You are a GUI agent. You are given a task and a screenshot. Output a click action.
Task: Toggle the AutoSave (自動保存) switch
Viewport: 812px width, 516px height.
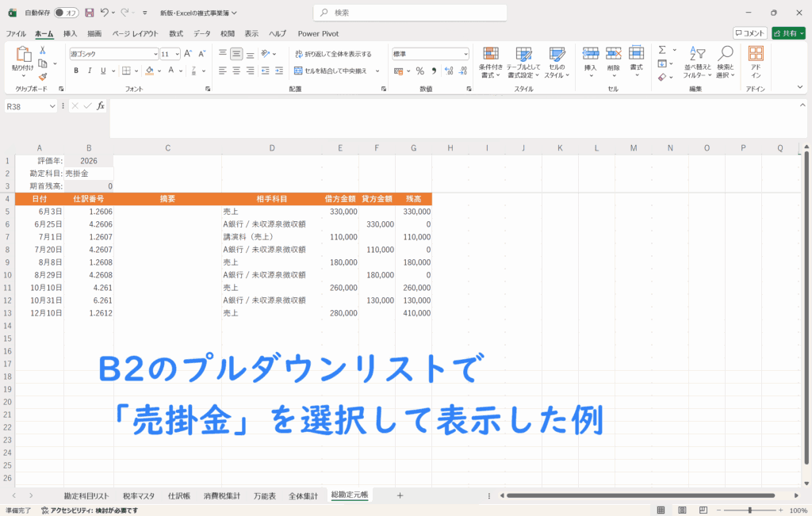(x=66, y=13)
